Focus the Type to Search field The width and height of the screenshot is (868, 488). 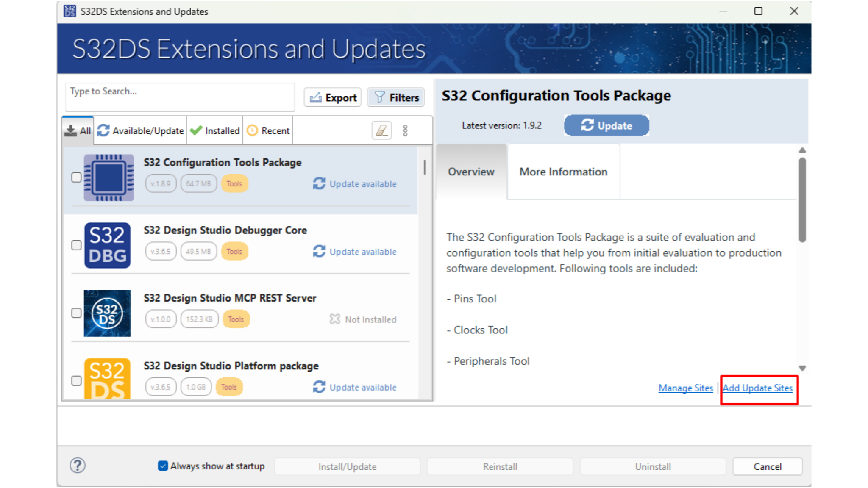[x=180, y=97]
